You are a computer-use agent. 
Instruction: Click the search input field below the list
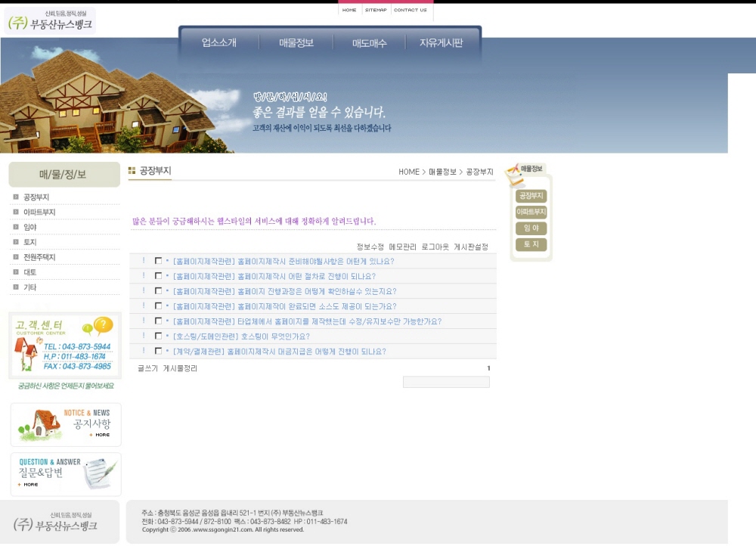[x=446, y=382]
